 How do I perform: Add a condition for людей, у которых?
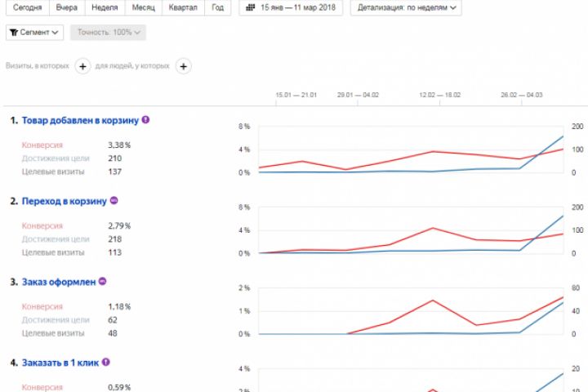coord(184,66)
